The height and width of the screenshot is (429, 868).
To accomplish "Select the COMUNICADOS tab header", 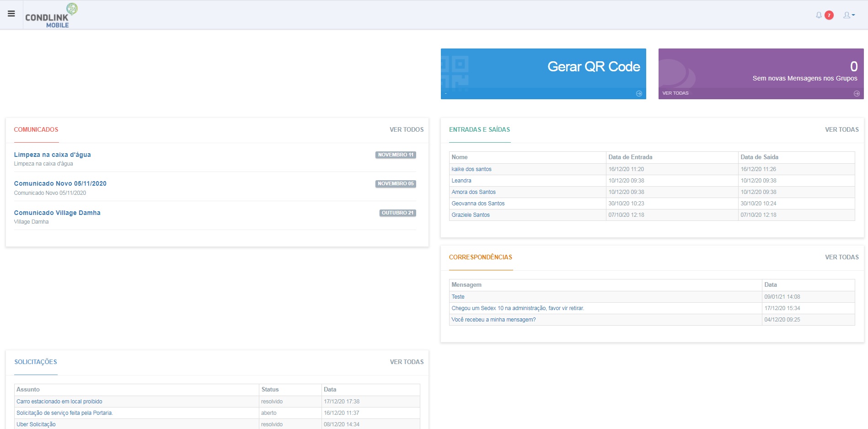I will 36,130.
